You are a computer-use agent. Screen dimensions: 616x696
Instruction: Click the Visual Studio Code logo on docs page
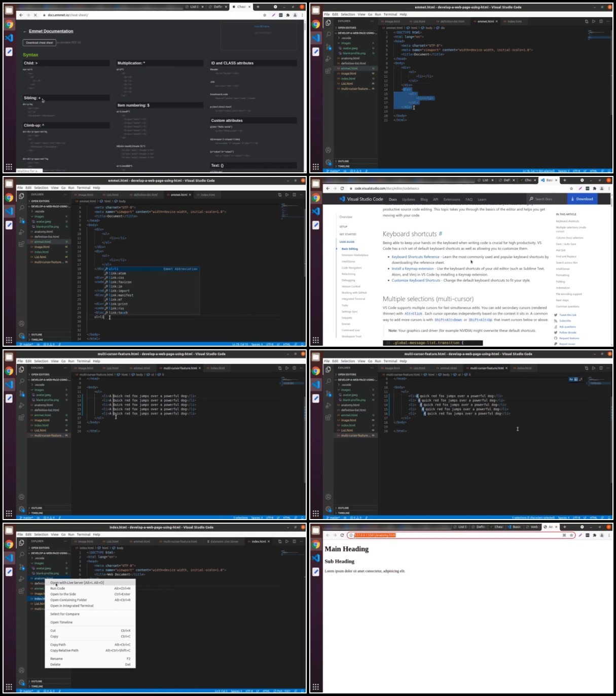coord(361,199)
